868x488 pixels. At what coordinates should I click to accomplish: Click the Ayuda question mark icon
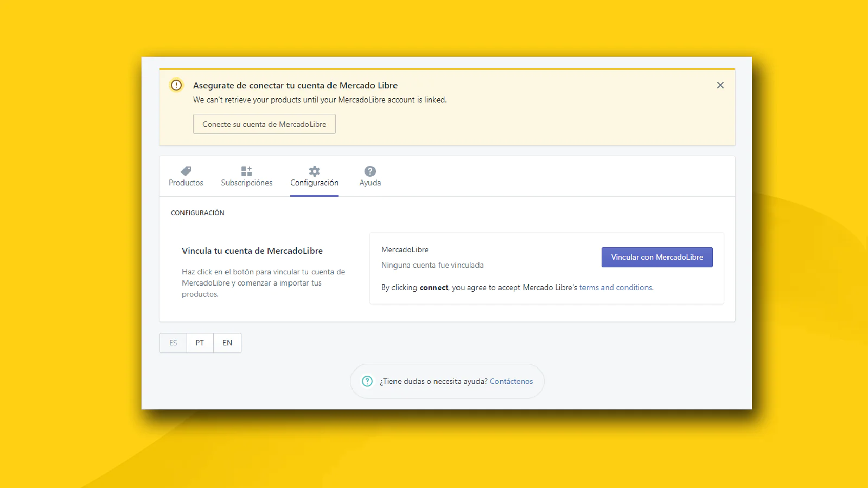[370, 171]
